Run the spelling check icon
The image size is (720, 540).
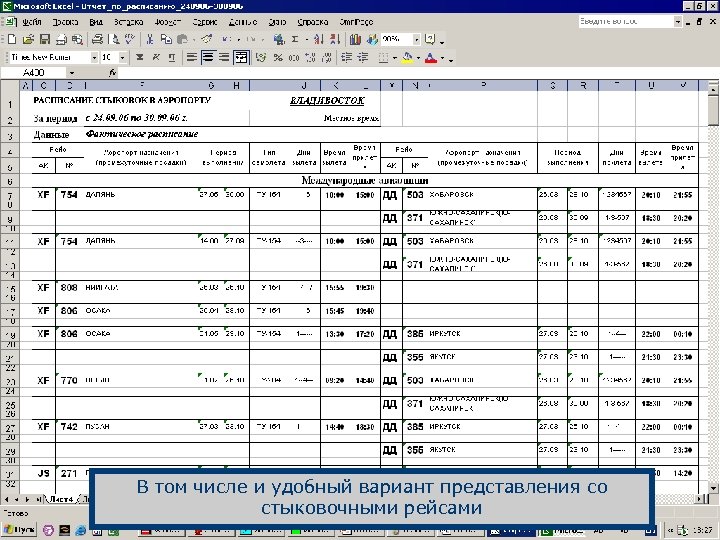point(130,39)
